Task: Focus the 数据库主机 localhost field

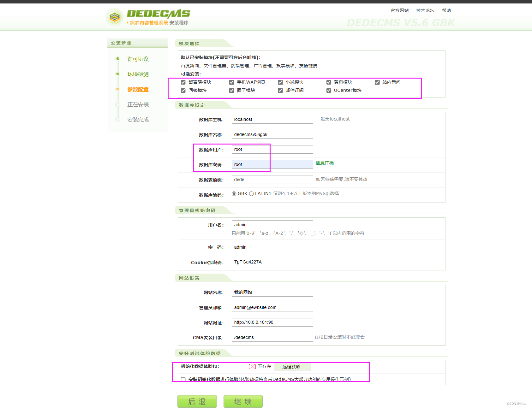Action: coord(272,119)
